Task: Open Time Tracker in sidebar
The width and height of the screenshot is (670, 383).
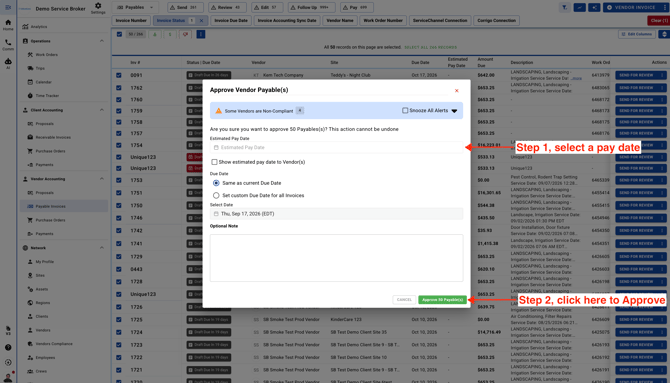Action: (47, 96)
